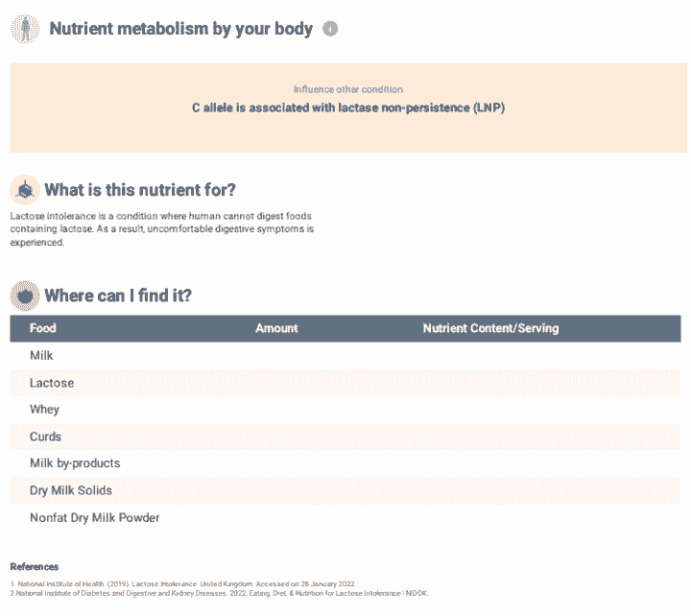The height and width of the screenshot is (616, 691).
Task: Click the Food column header
Action: click(43, 328)
